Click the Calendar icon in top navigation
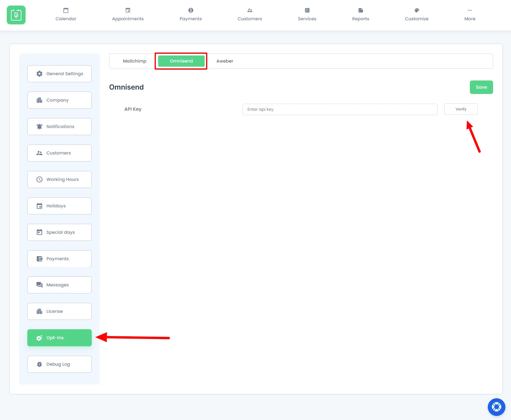Image resolution: width=511 pixels, height=420 pixels. pos(66,10)
